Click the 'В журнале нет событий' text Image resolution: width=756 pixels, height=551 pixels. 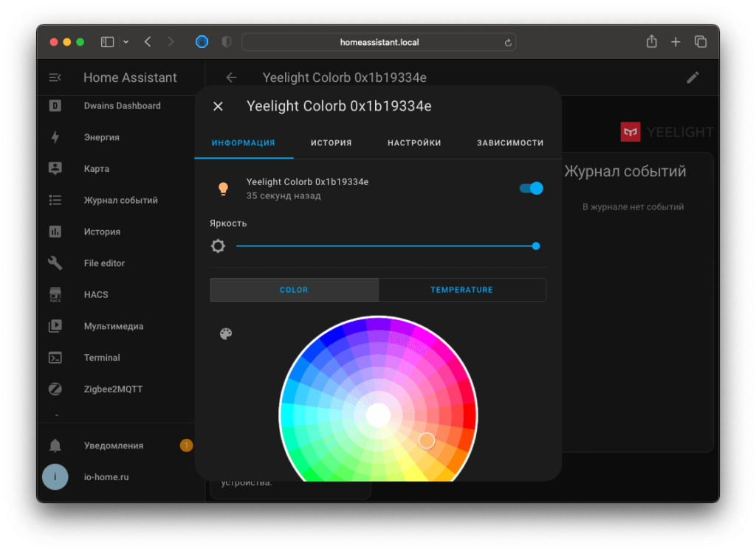coord(633,207)
